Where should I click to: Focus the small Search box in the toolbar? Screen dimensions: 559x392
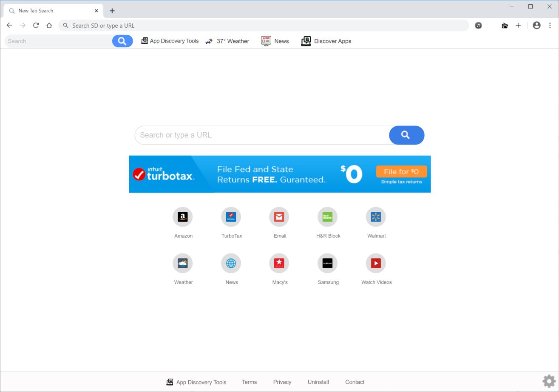click(58, 41)
